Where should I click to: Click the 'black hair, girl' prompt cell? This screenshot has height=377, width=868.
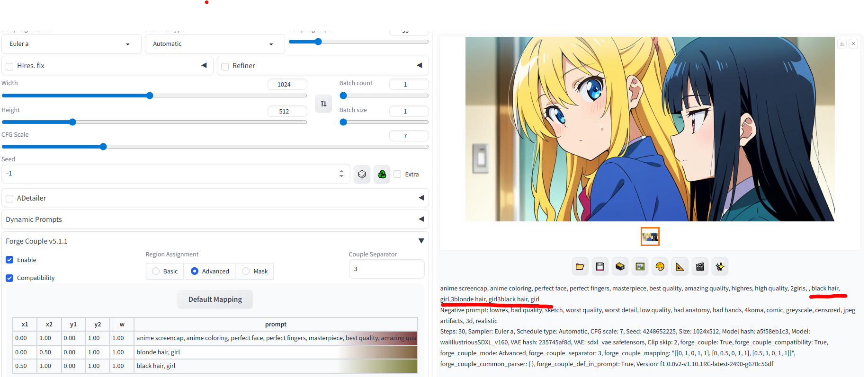coord(276,366)
